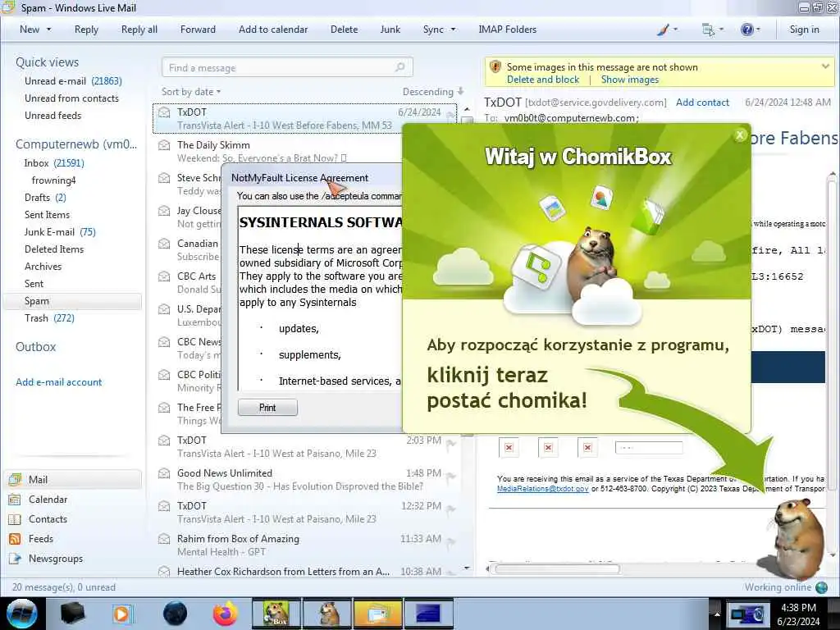Toggle Descending sort order
Viewport: 840px width, 630px height.
tap(433, 92)
